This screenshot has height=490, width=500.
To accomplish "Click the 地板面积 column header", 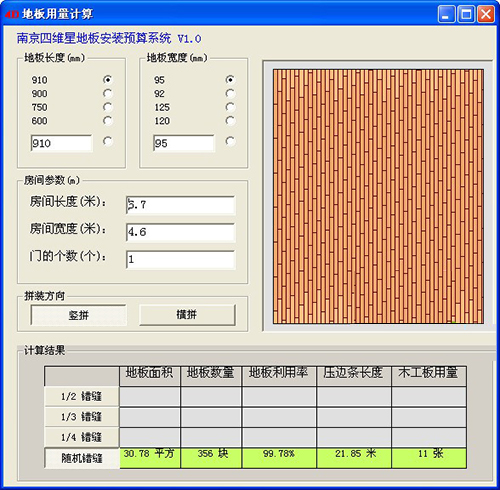I will click(x=150, y=376).
